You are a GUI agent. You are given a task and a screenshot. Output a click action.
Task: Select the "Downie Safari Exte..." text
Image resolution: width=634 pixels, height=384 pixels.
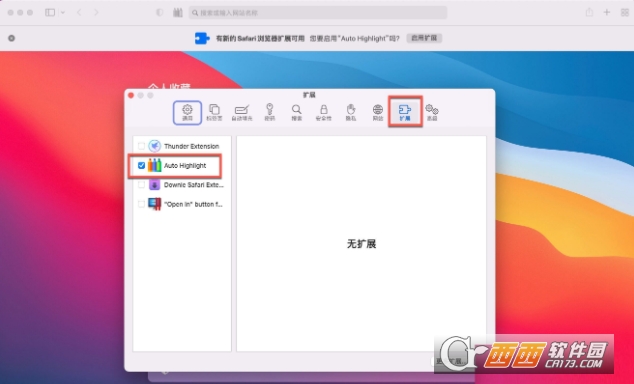(194, 185)
